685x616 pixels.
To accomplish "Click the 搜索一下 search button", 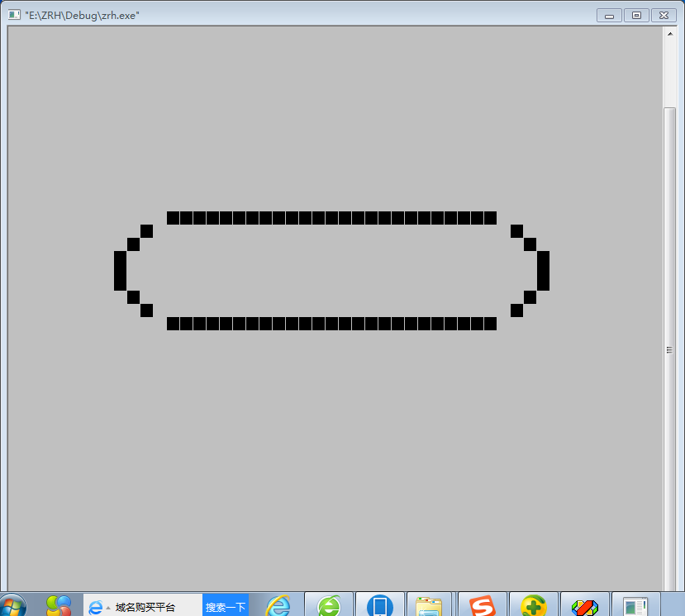I will point(226,607).
